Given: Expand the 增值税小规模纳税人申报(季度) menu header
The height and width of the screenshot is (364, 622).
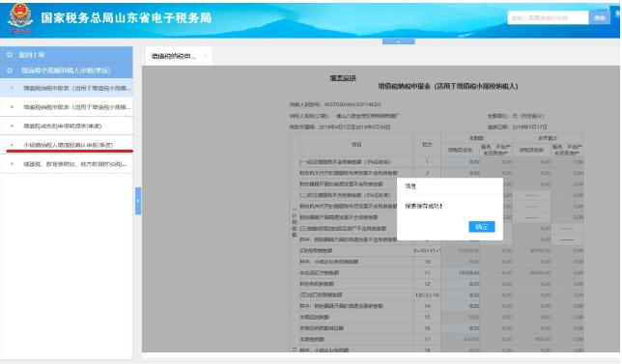Looking at the screenshot, I should [x=67, y=70].
